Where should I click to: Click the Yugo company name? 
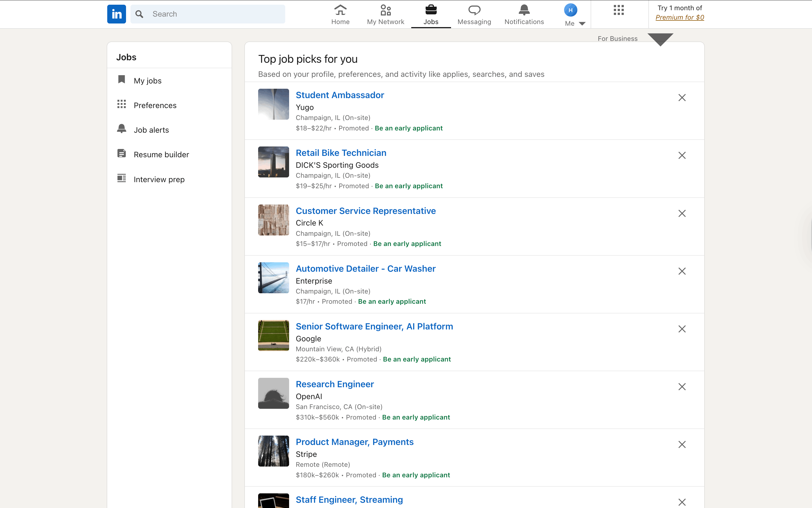click(304, 108)
